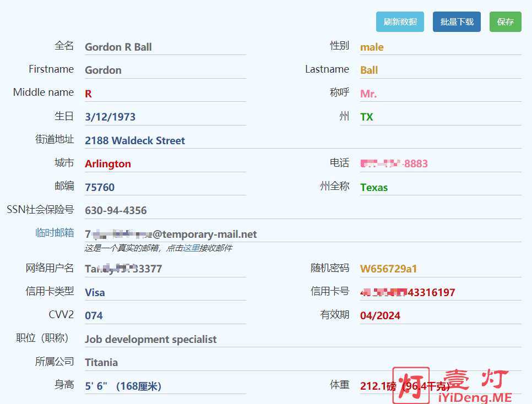This screenshot has width=532, height=404.
Task: Click the expiry date field 04/2024
Action: 440,315
